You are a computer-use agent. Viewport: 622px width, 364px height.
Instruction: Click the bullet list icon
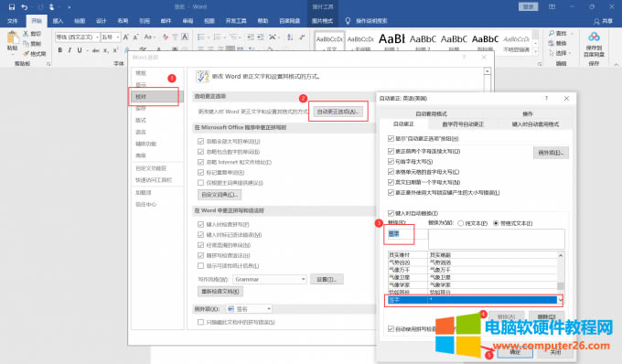click(x=200, y=37)
